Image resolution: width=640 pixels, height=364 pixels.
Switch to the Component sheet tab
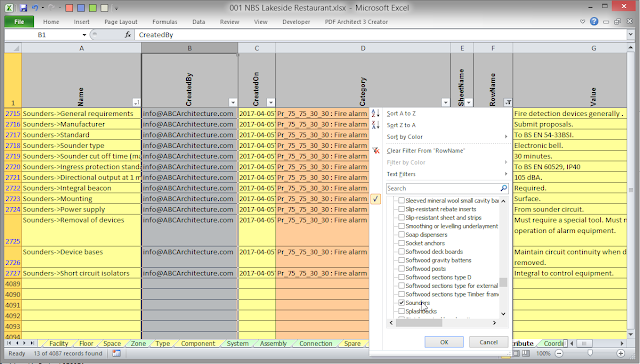coord(198,343)
